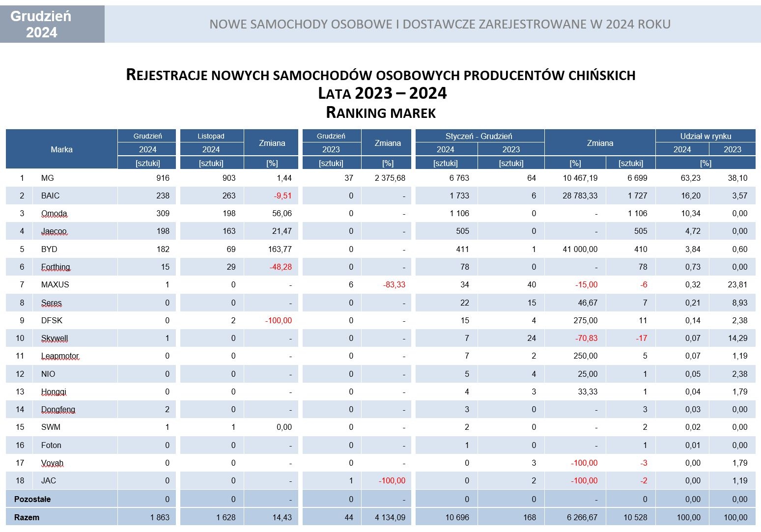Select the total yearly change 6 266,67

[582, 517]
